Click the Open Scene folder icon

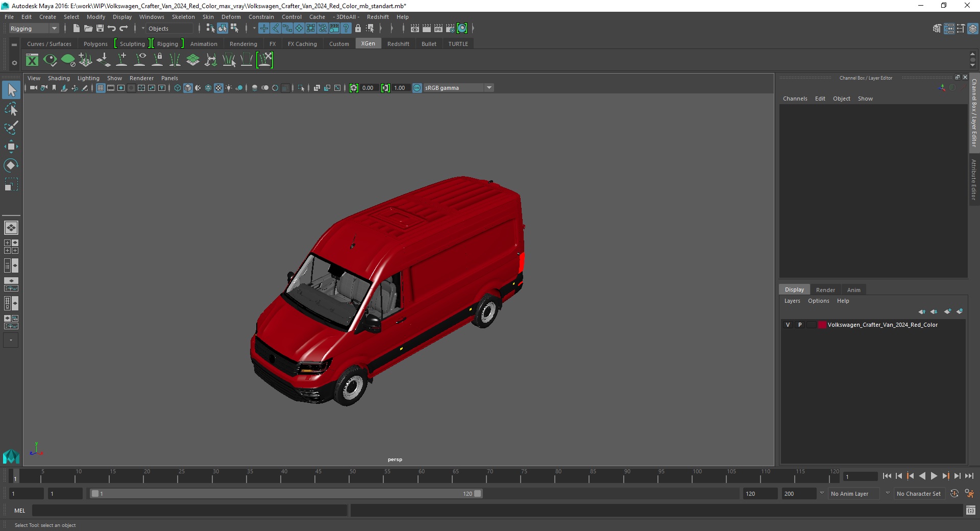(88, 29)
